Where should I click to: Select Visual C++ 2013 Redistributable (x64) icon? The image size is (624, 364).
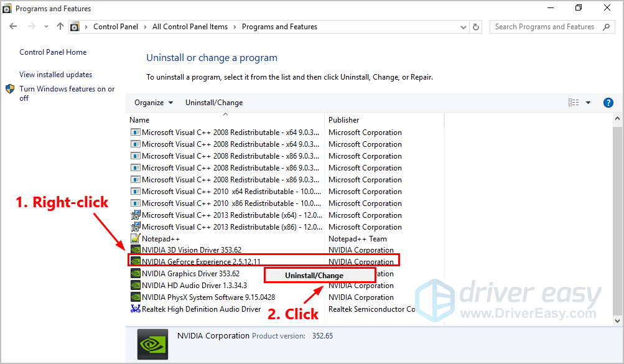[136, 215]
